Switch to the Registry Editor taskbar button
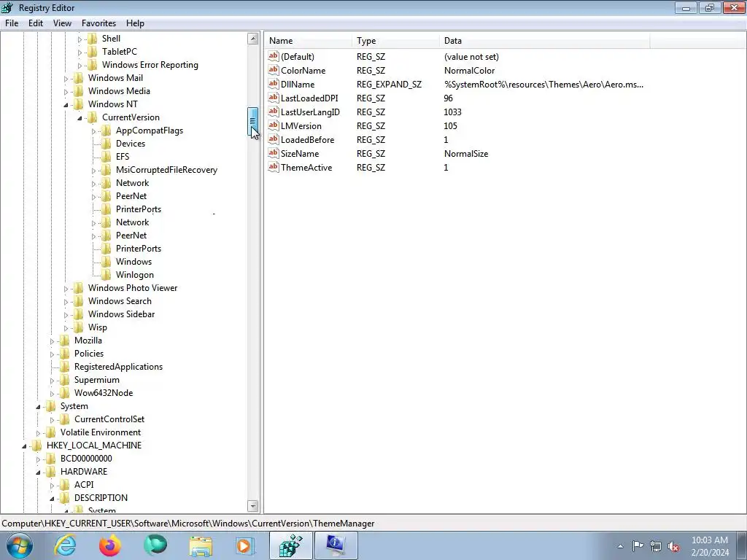This screenshot has height=560, width=747. click(x=290, y=545)
